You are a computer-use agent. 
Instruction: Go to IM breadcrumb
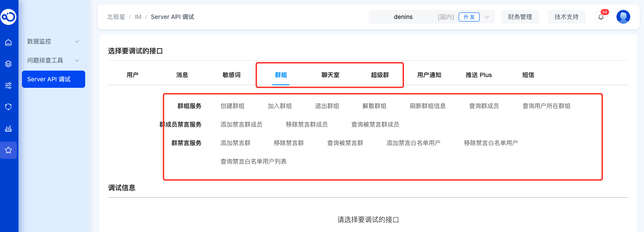click(x=138, y=17)
